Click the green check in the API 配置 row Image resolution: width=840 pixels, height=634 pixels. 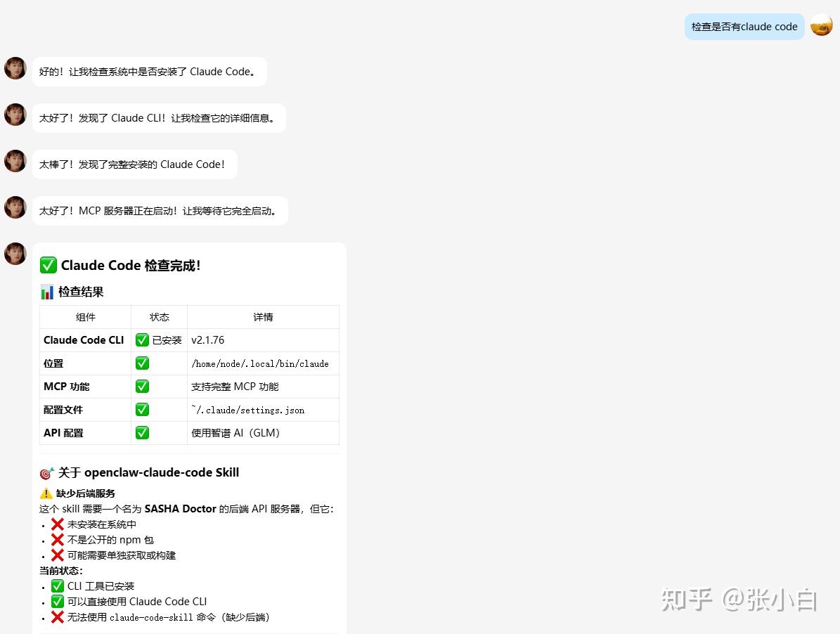pos(142,433)
